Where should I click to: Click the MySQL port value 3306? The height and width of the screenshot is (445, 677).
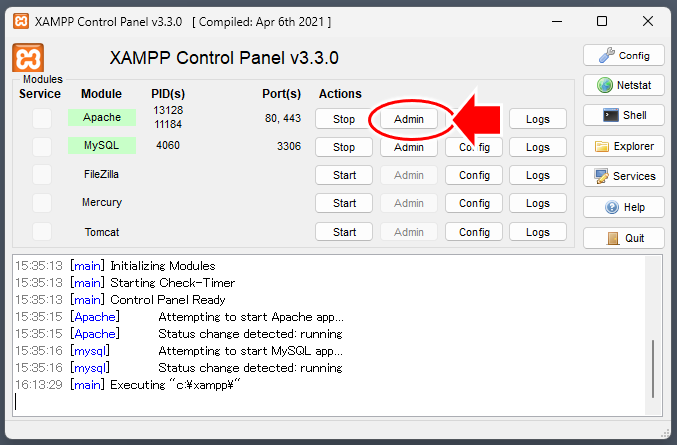(289, 146)
